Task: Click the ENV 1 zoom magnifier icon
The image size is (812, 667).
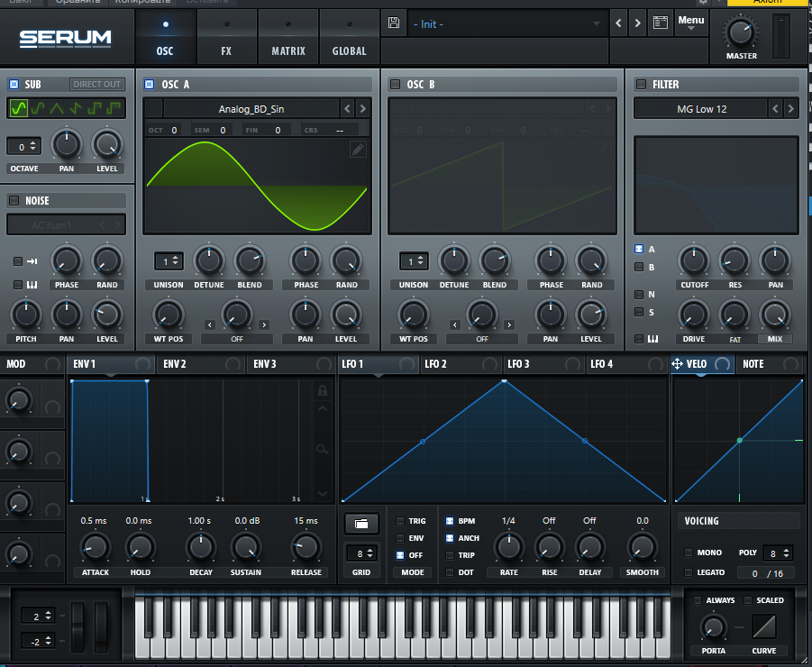Action: 322,450
